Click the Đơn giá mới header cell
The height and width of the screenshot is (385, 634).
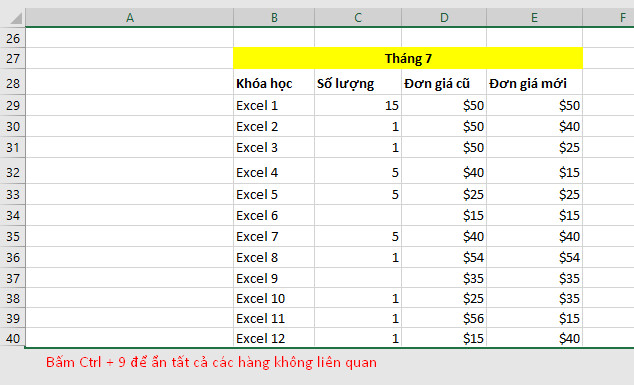coord(535,83)
